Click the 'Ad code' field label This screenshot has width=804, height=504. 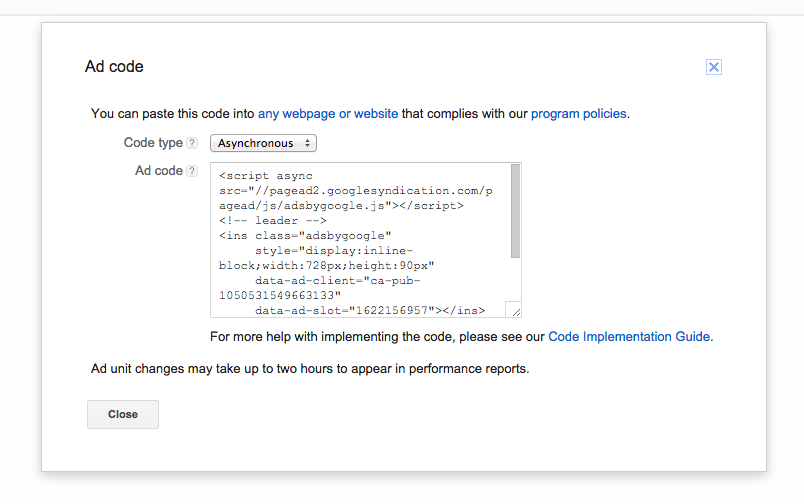(x=158, y=170)
